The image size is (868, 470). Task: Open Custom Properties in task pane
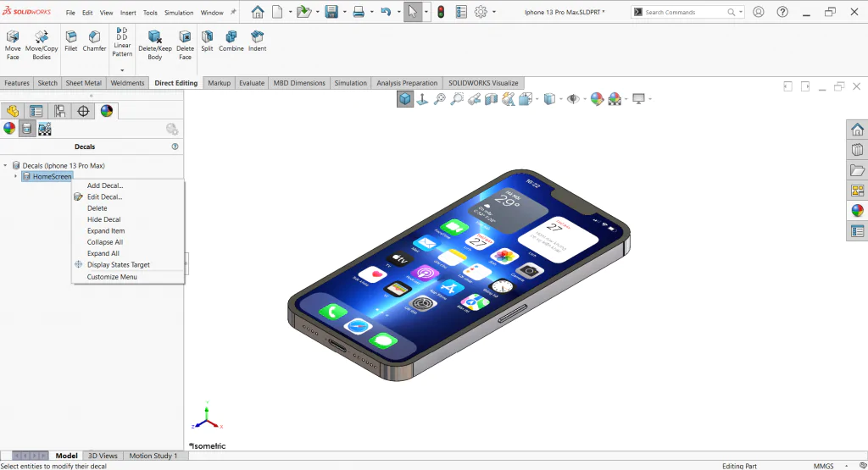coord(858,231)
